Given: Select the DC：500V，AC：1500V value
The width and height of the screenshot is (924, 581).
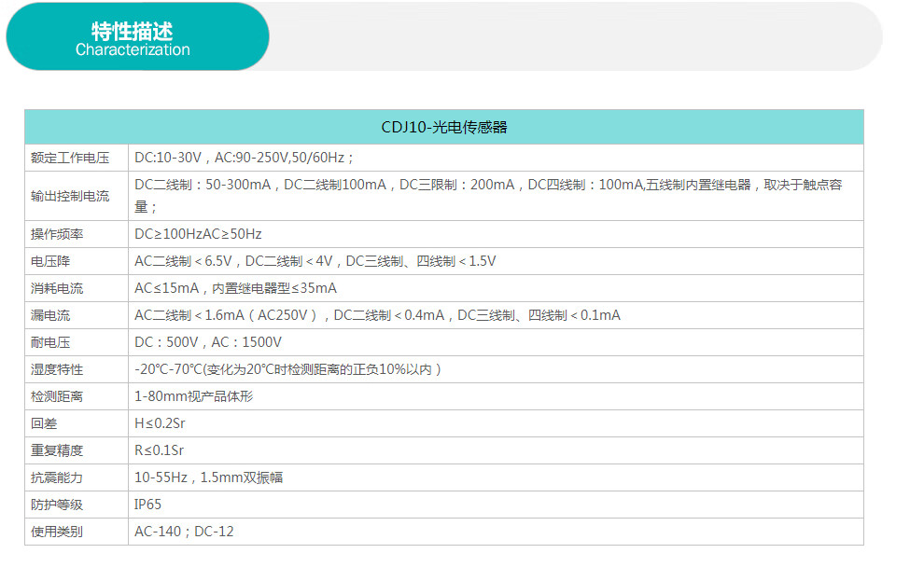Looking at the screenshot, I should tap(208, 342).
